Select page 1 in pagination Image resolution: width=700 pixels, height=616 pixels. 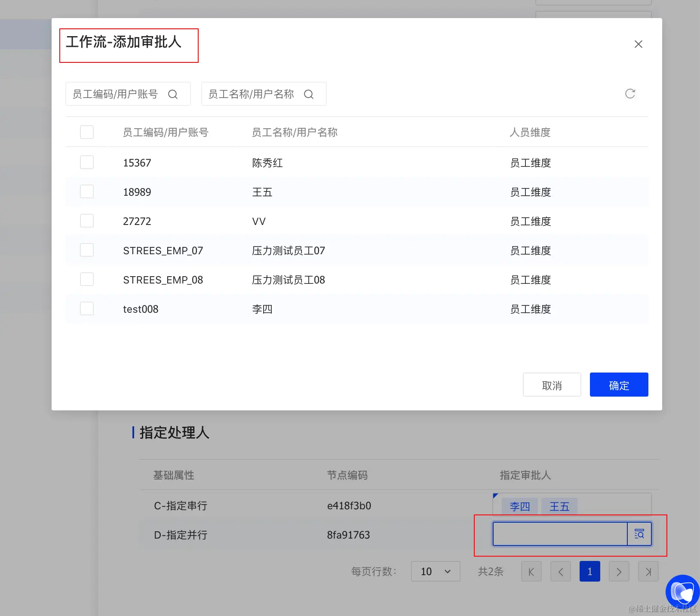pos(590,572)
